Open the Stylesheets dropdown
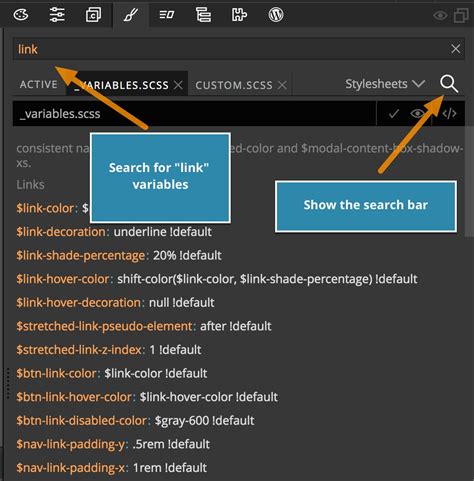Screen dimensions: 474x481 (385, 84)
